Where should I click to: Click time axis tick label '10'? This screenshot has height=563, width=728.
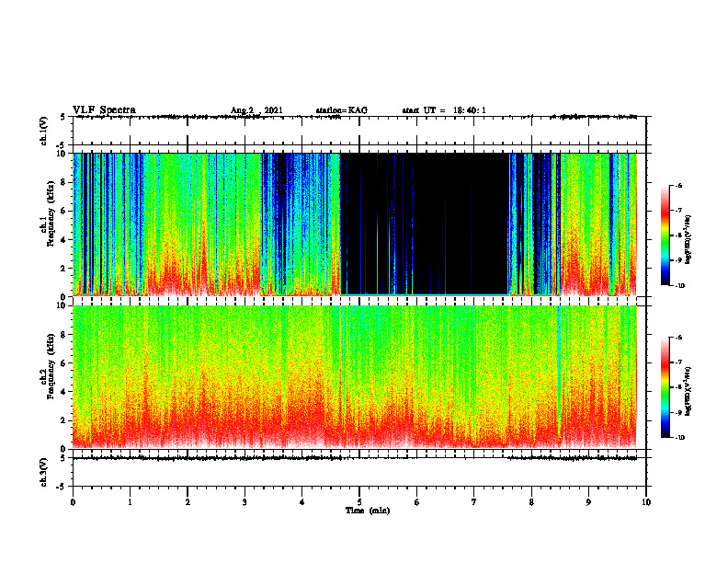click(x=646, y=502)
